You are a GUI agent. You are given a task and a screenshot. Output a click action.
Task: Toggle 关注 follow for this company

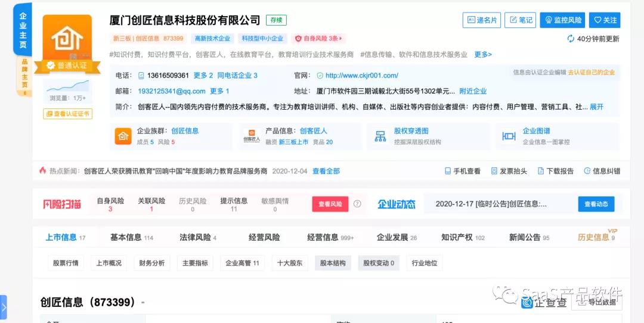click(605, 20)
